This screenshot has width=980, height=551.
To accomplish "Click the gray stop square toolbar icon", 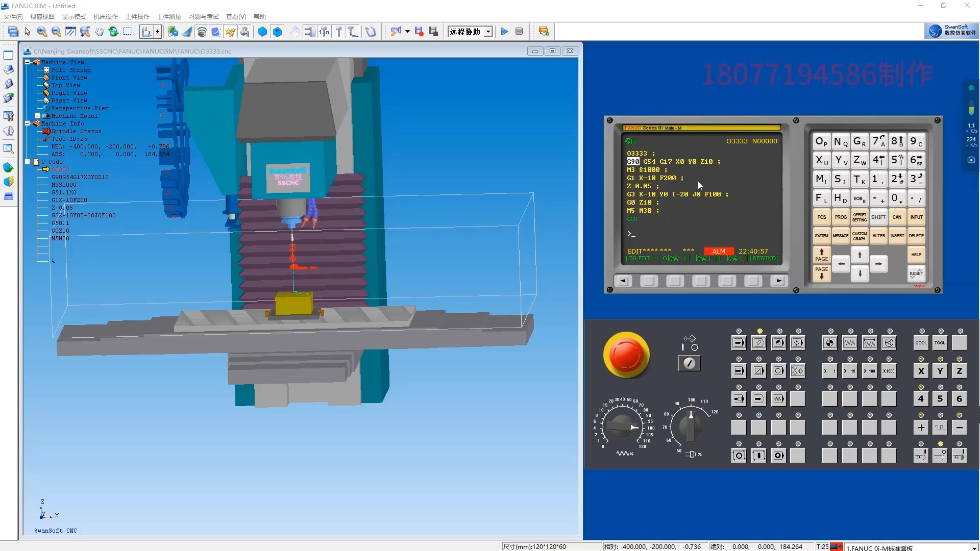I will pyautogui.click(x=519, y=32).
